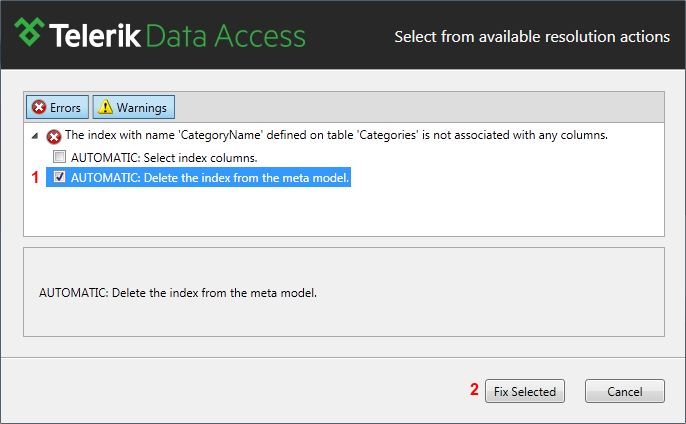Click the red error icon in Errors filter

[x=39, y=107]
